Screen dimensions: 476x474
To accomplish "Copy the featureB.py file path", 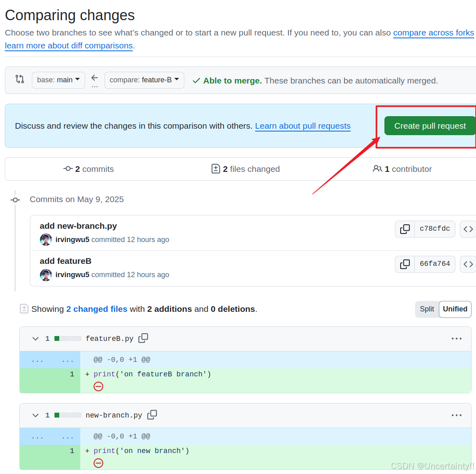I will (x=143, y=338).
